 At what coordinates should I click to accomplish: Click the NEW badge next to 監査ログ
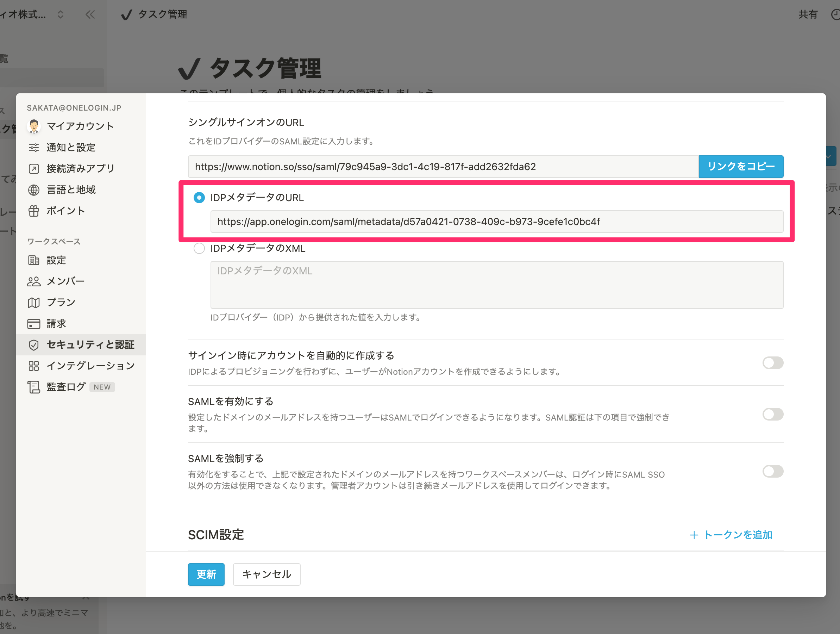[x=102, y=387]
